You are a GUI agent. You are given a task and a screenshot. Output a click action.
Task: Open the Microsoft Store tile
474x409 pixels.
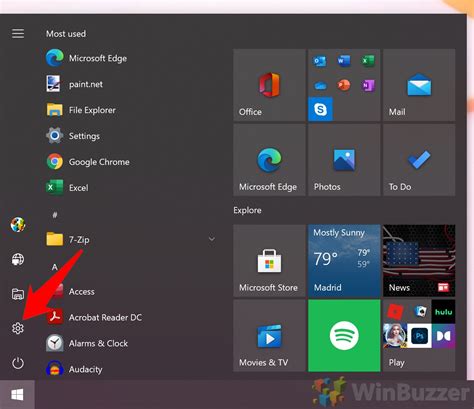tap(269, 261)
